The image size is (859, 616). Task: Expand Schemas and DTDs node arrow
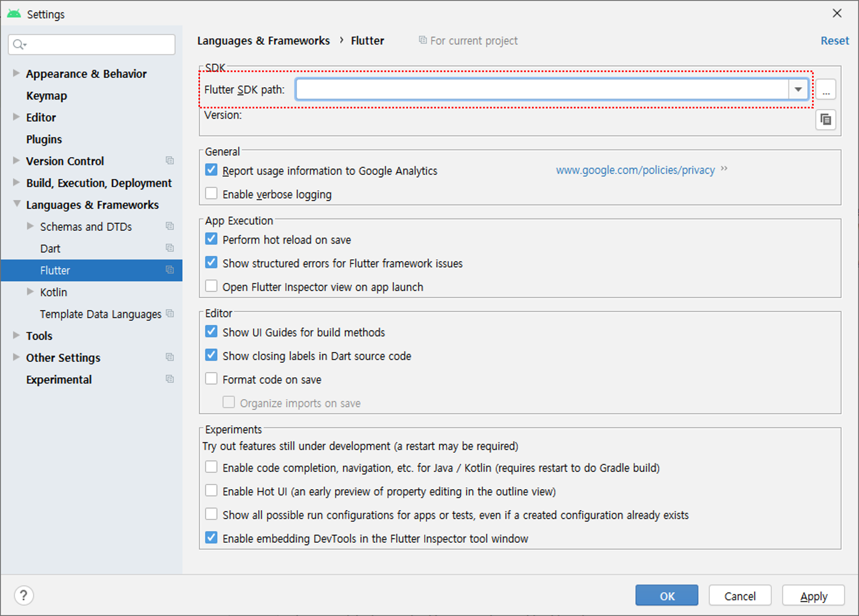point(30,226)
